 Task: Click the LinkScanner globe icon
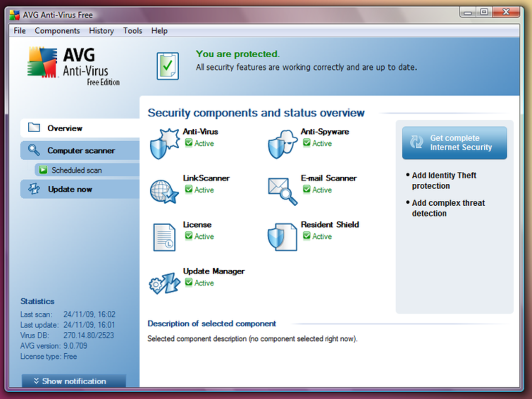pyautogui.click(x=164, y=191)
